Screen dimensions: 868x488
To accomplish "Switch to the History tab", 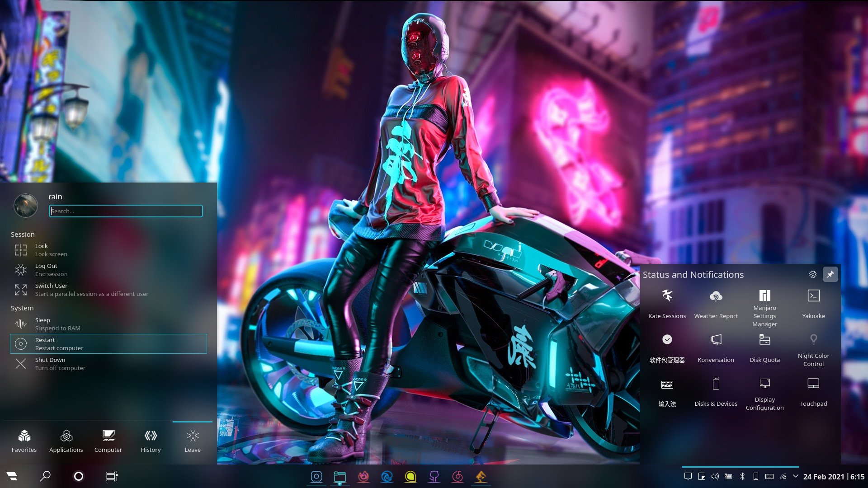I will click(151, 441).
